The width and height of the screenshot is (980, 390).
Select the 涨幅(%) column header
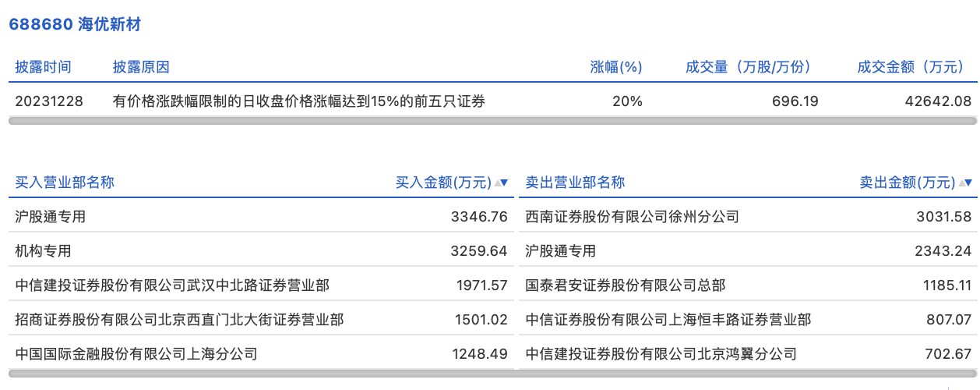pyautogui.click(x=616, y=67)
